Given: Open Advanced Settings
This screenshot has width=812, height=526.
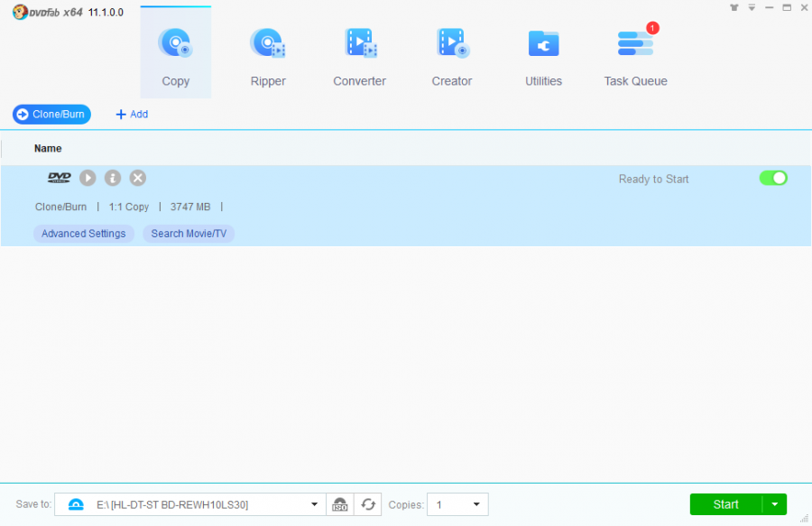Looking at the screenshot, I should click(84, 234).
